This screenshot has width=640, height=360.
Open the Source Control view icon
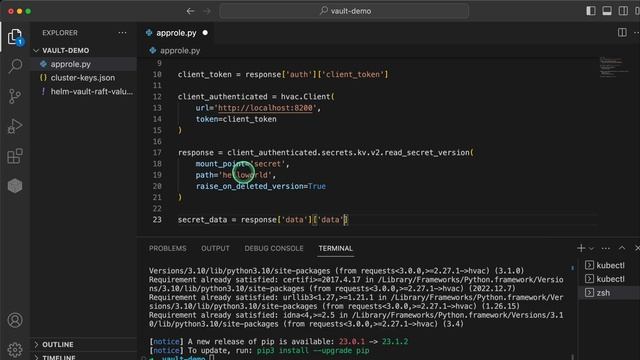pos(15,96)
